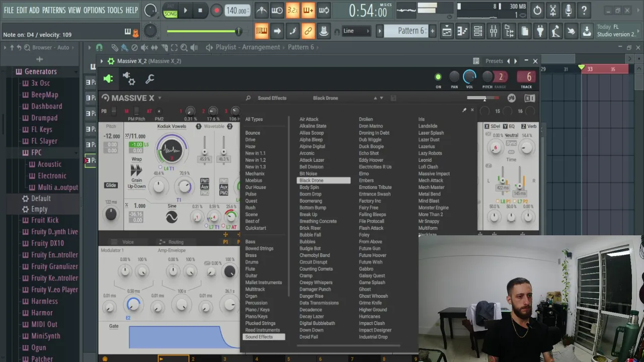This screenshot has height=362, width=644.
Task: Open the PATTERNS menu
Action: [x=53, y=10]
